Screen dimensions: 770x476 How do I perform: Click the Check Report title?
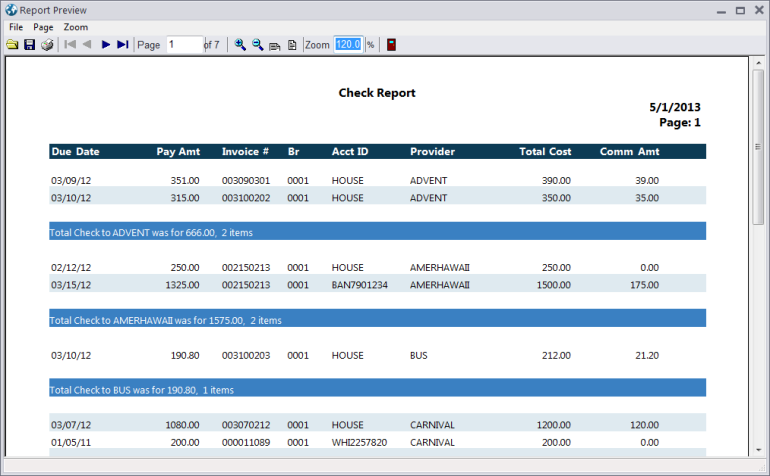click(377, 93)
